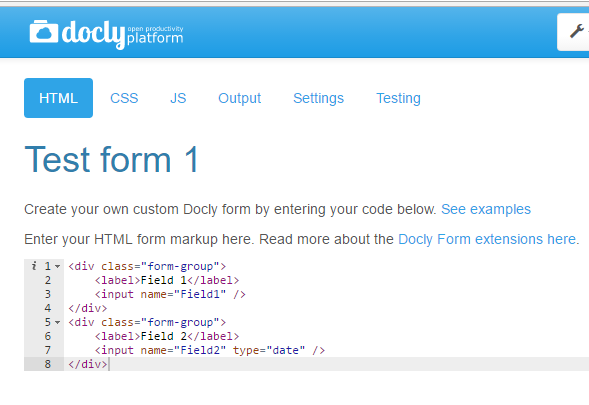589x405 pixels.
Task: Go to the Settings tab
Action: click(319, 98)
